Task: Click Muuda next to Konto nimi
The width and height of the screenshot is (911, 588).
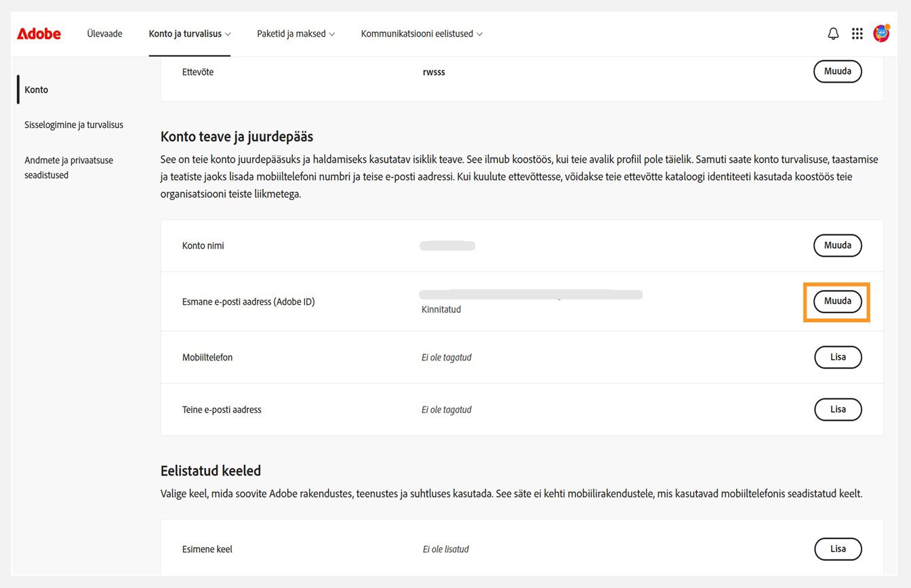Action: coord(837,245)
